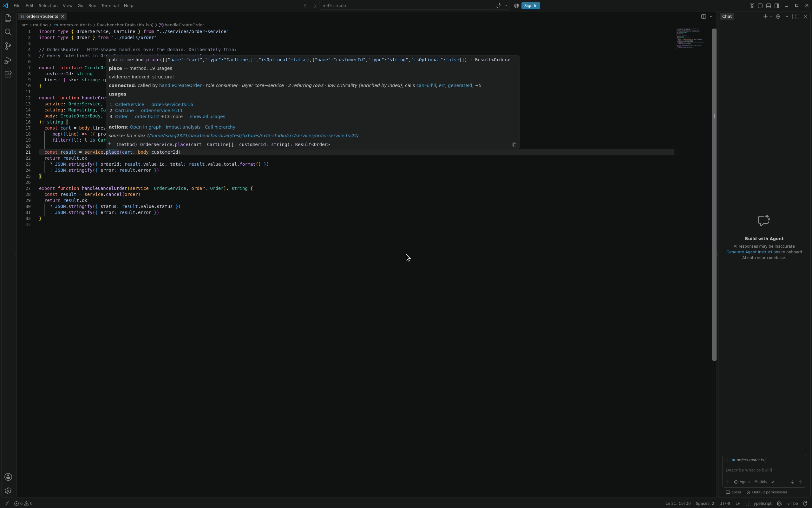Change UTF-8 encoding in status bar
Viewport: 812px width, 508px height.
725,503
